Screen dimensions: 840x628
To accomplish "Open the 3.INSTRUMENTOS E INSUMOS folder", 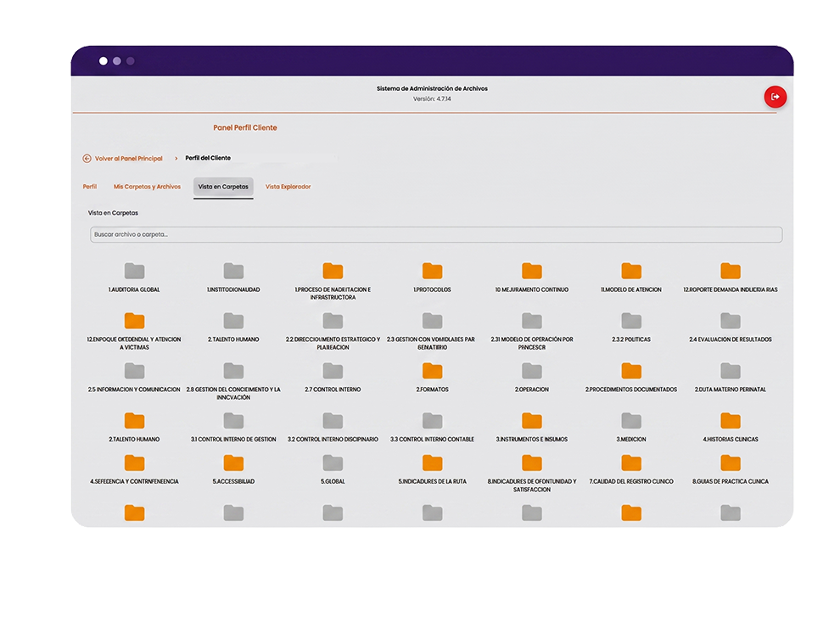I will click(x=532, y=421).
